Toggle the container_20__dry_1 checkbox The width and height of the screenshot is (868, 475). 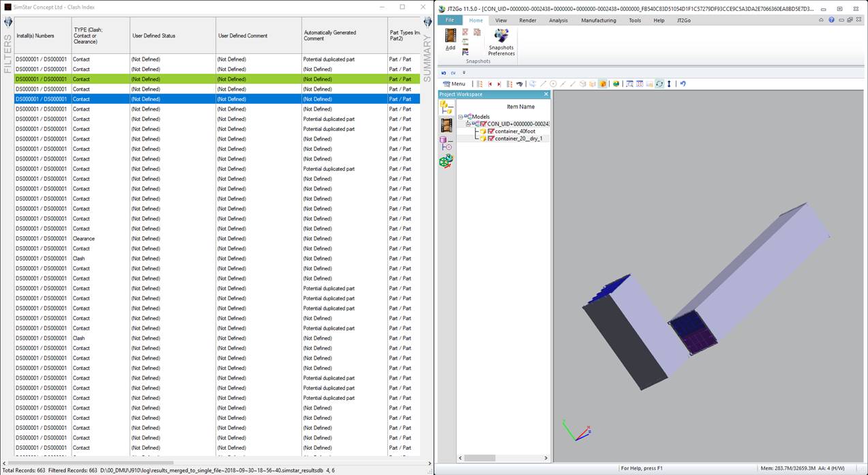[x=490, y=139]
